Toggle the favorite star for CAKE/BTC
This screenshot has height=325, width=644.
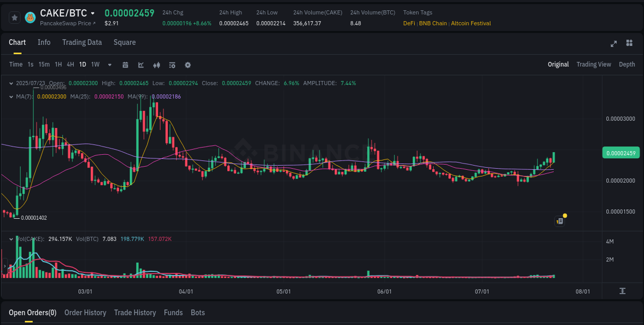coord(14,17)
